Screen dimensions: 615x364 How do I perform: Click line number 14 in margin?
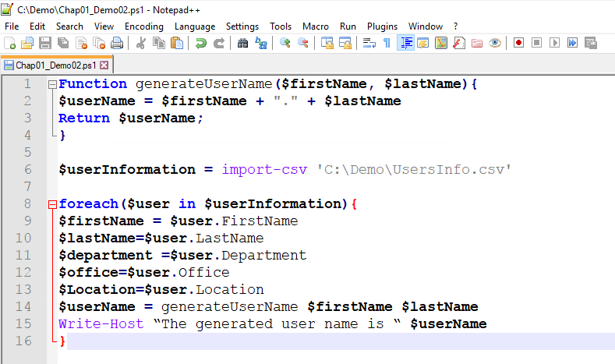(23, 307)
